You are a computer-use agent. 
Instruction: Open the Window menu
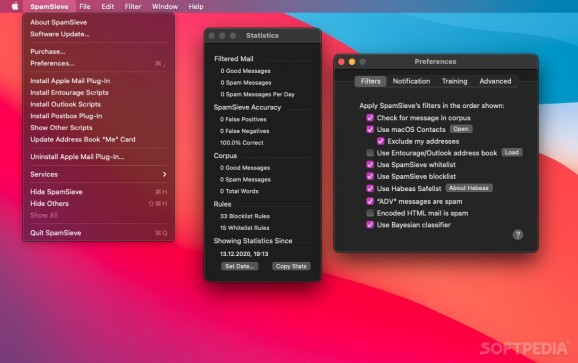[165, 7]
